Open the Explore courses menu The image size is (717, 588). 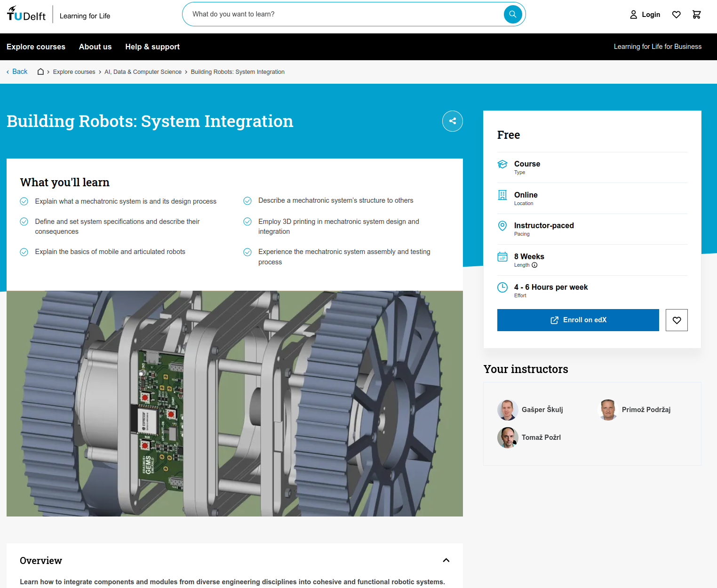tap(36, 47)
